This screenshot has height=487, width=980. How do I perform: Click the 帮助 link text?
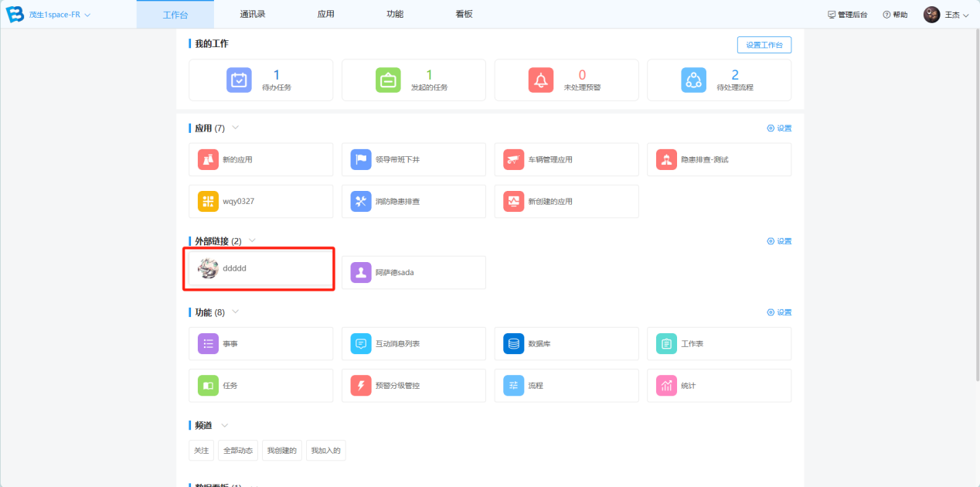(x=900, y=15)
